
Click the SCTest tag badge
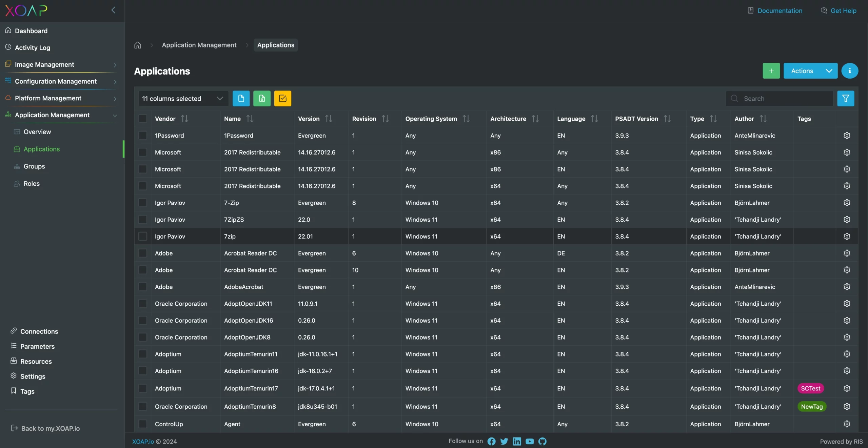(811, 388)
